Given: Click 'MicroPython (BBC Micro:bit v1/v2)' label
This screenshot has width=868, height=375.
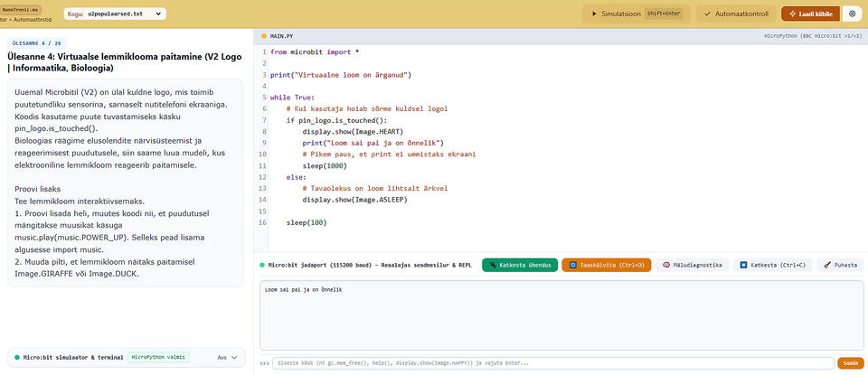Looking at the screenshot, I should tap(813, 36).
